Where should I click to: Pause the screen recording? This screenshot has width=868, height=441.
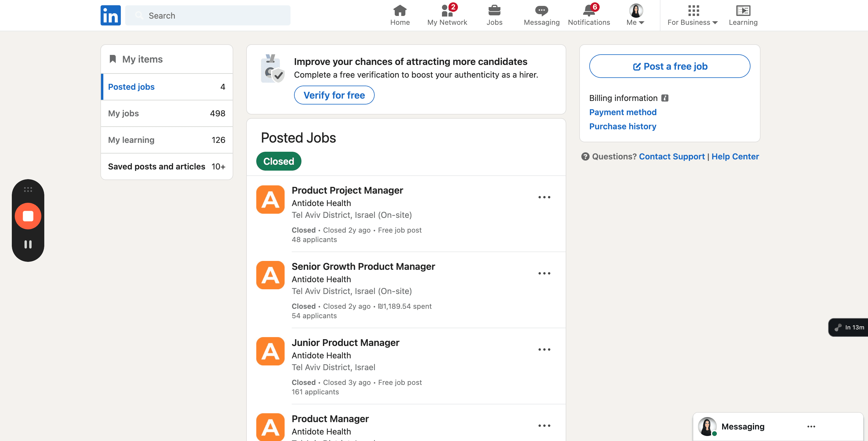click(28, 244)
